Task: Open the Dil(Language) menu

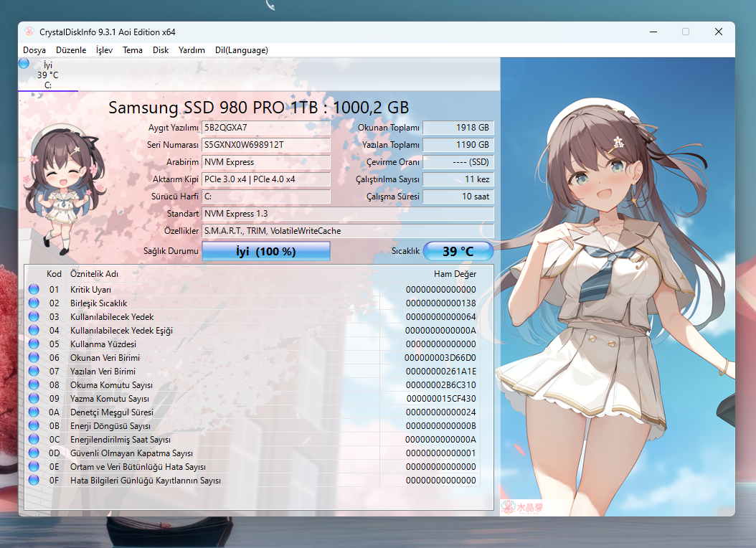Action: pos(242,50)
